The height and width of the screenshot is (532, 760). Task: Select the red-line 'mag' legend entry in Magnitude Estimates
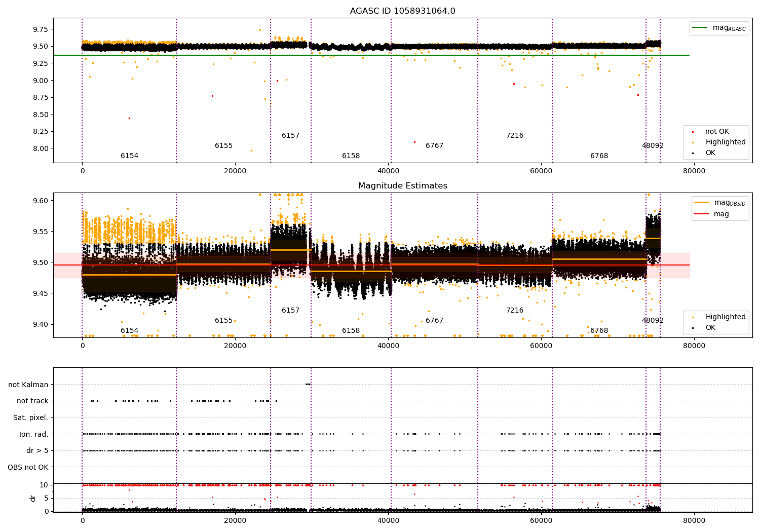711,214
